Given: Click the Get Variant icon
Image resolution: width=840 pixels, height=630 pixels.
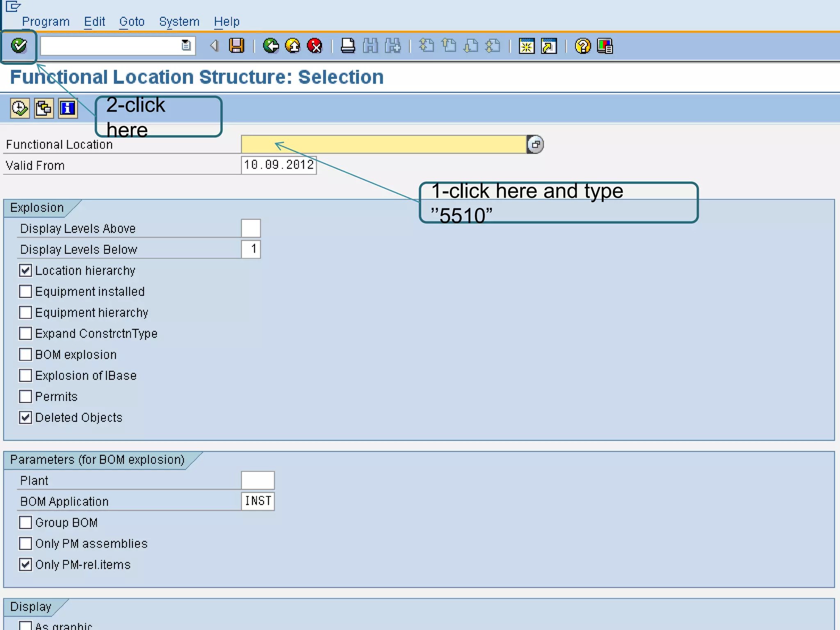Looking at the screenshot, I should click(x=43, y=109).
